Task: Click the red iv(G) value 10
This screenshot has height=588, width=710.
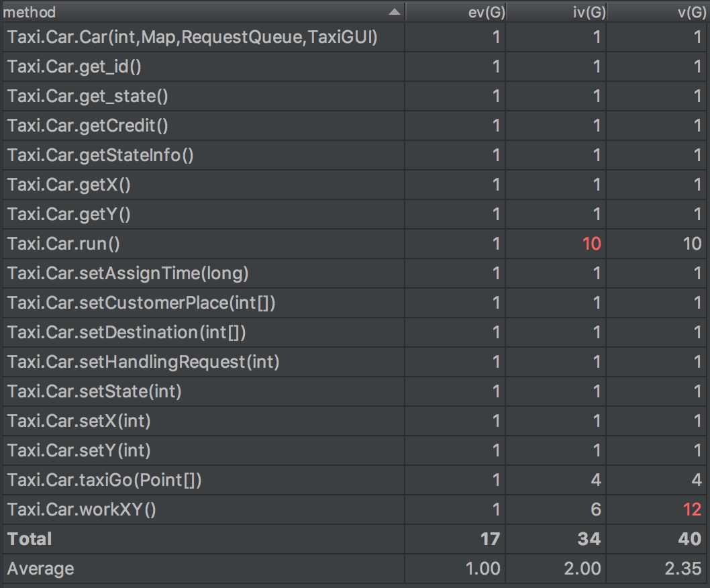Action: (591, 244)
